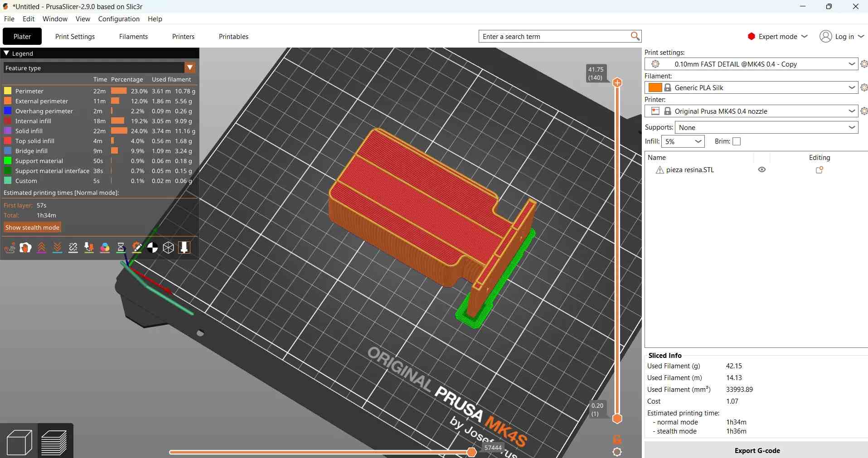Click horizontal moves slider thumb
The width and height of the screenshot is (868, 458).
point(471,452)
